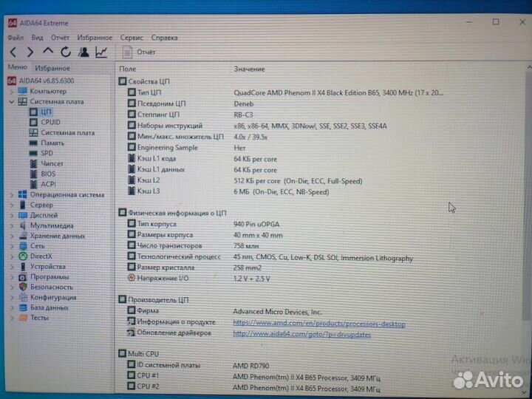Click the Программы icon in sidebar

point(23,277)
